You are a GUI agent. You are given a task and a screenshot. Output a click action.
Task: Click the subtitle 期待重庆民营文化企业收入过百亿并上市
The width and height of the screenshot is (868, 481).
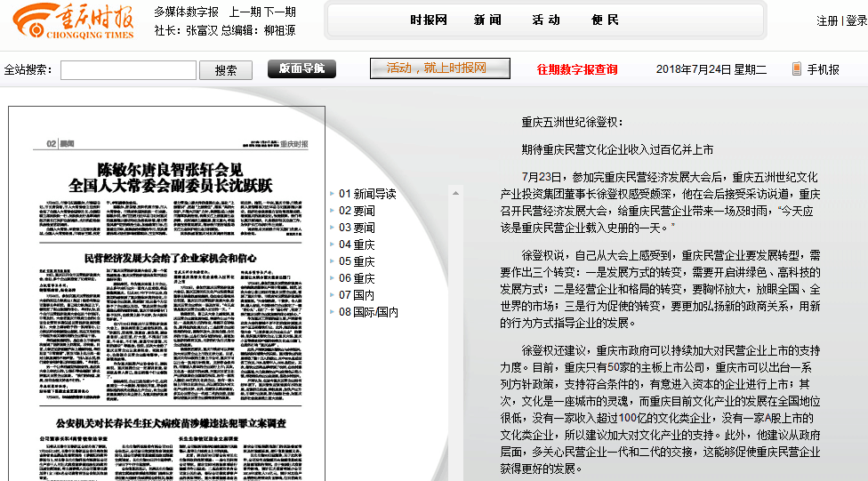pos(617,149)
